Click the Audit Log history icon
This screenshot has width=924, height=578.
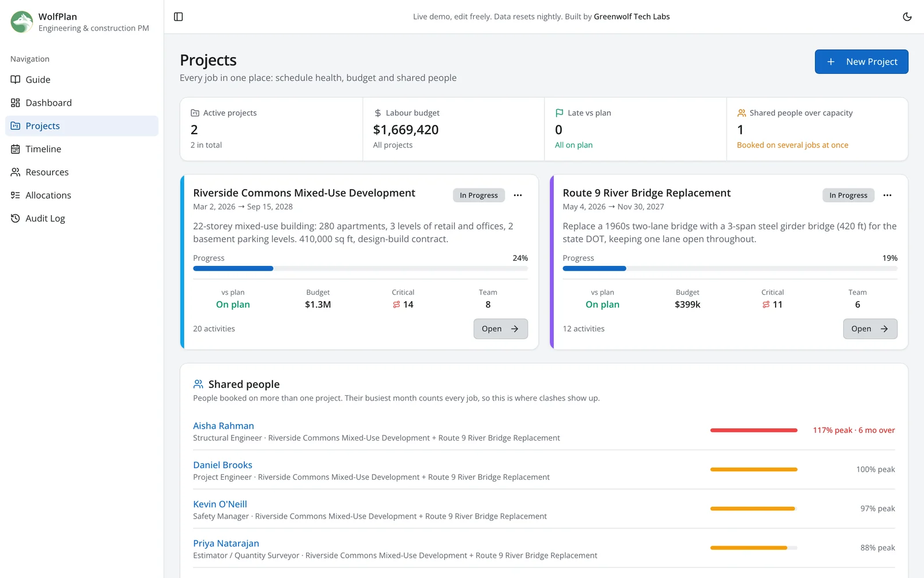16,218
